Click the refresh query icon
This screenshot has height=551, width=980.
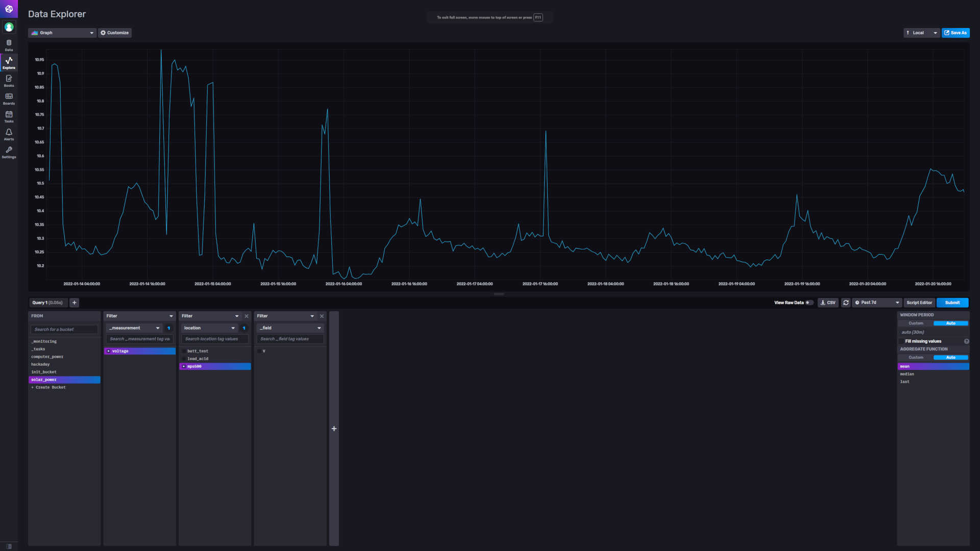[846, 303]
